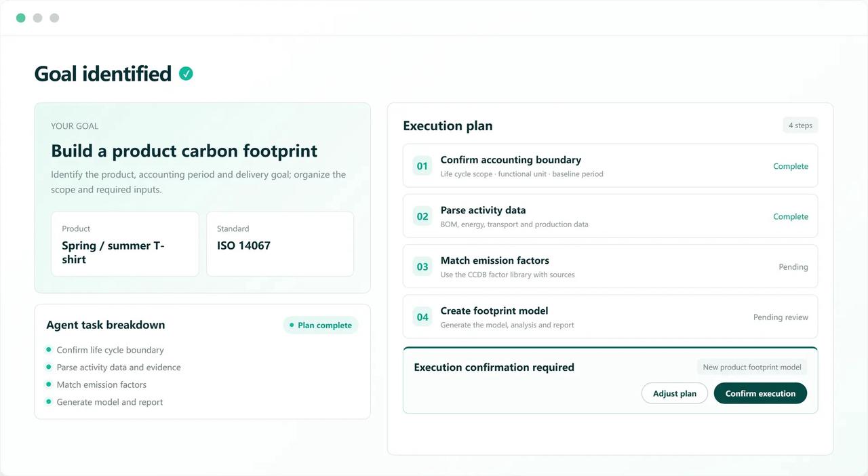Click the Confirm life cycle boundary task item
Screen dimensions: 868x476
(110, 350)
